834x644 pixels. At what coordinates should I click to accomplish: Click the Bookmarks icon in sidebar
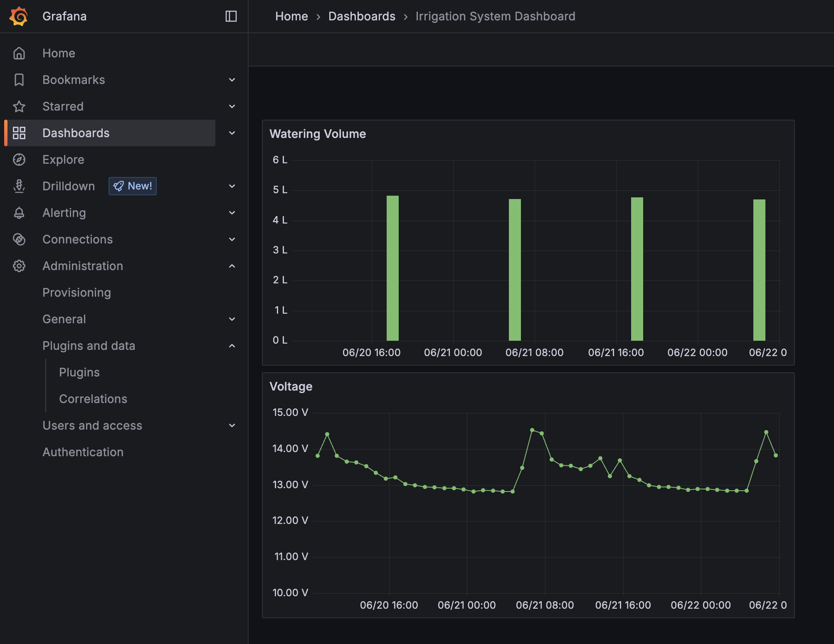(x=19, y=80)
